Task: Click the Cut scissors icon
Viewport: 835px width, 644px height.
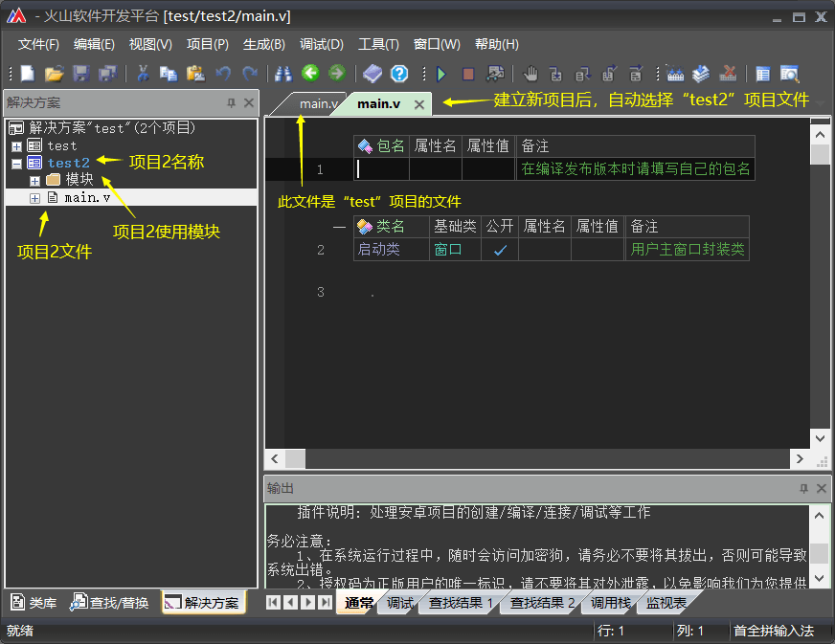Action: 143,74
